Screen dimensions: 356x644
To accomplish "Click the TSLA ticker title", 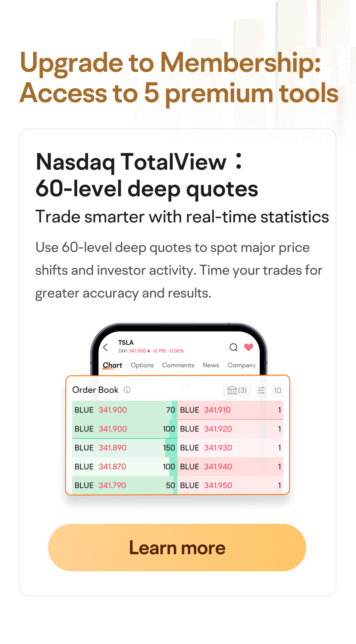I will [126, 342].
